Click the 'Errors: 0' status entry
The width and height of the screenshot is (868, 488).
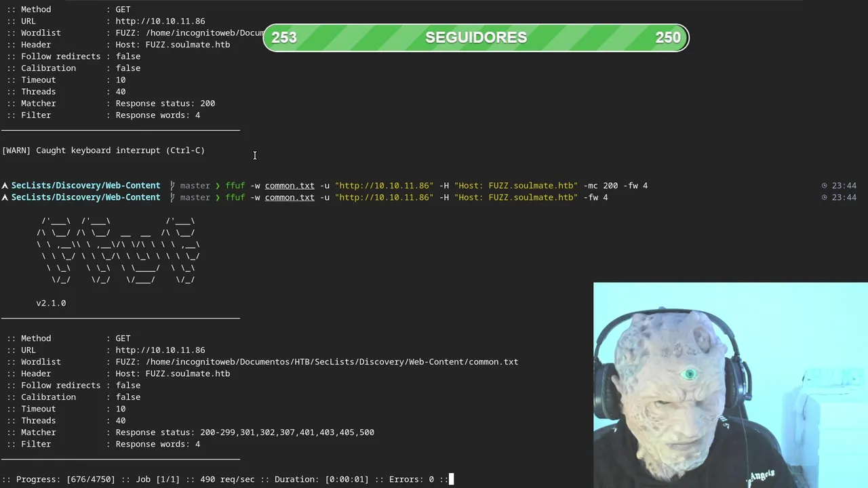[x=412, y=479]
